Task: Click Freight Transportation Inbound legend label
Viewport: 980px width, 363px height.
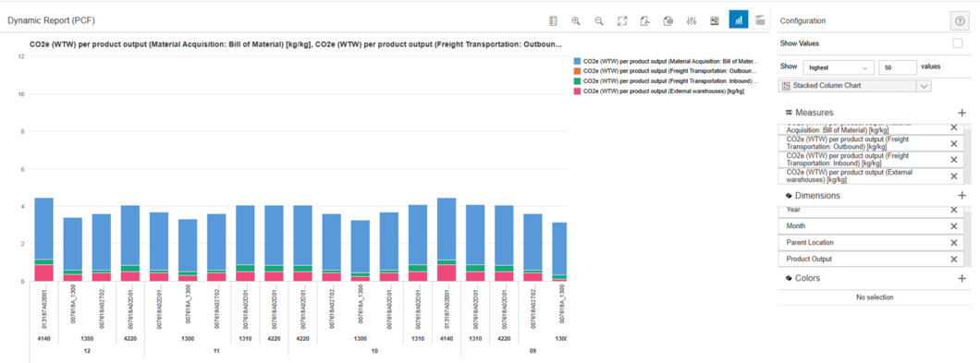Action: 670,81
